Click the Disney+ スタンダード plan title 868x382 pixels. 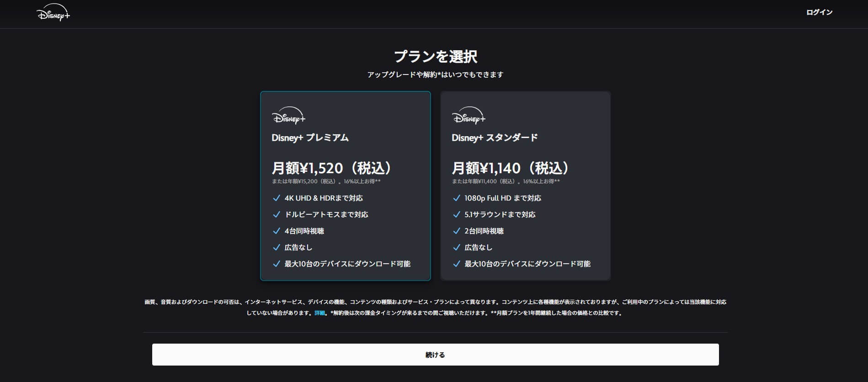(495, 138)
